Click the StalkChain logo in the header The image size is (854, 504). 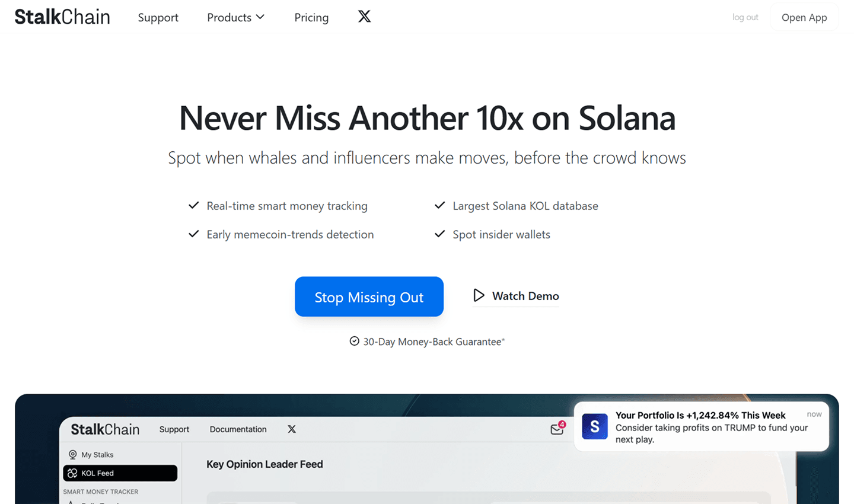[62, 17]
